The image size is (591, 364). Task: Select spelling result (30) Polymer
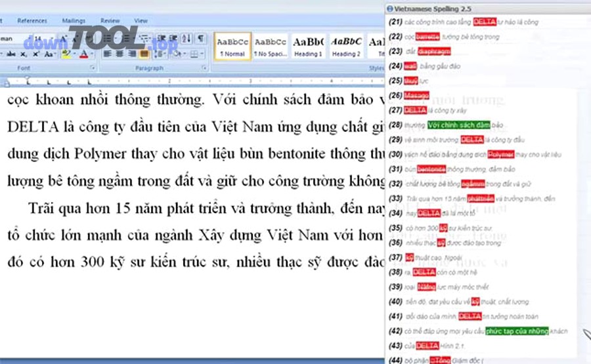pos(501,154)
